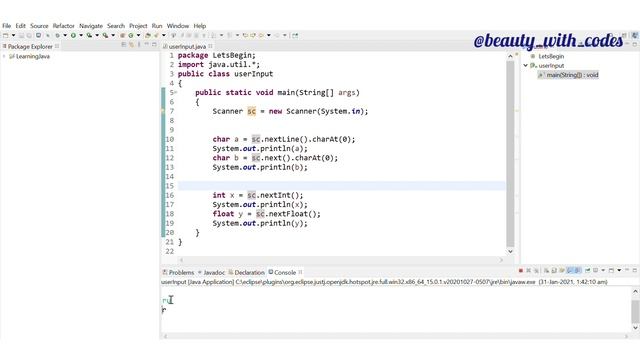Select main(String[]) : void in Outline
Image resolution: width=640 pixels, height=360 pixels.
point(568,75)
